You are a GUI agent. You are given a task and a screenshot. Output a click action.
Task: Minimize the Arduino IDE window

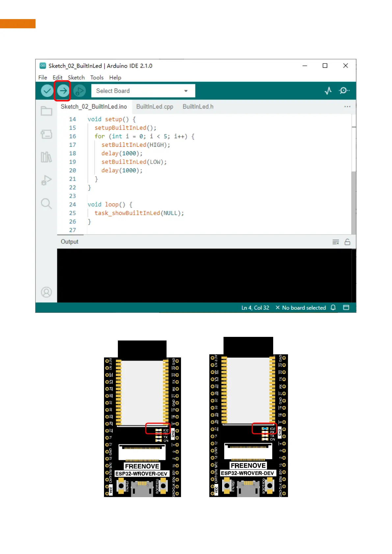[305, 66]
